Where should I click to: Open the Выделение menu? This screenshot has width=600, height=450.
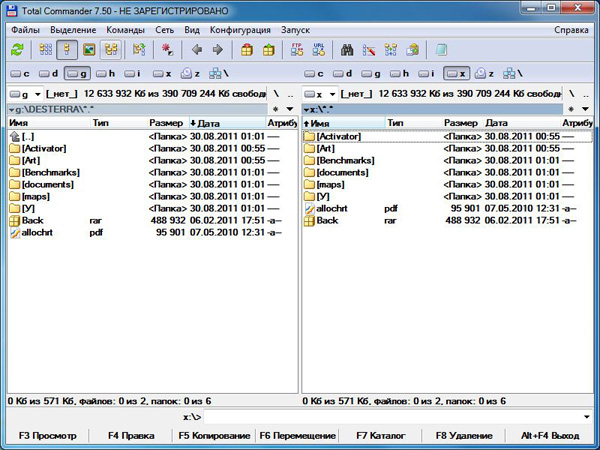coord(73,30)
